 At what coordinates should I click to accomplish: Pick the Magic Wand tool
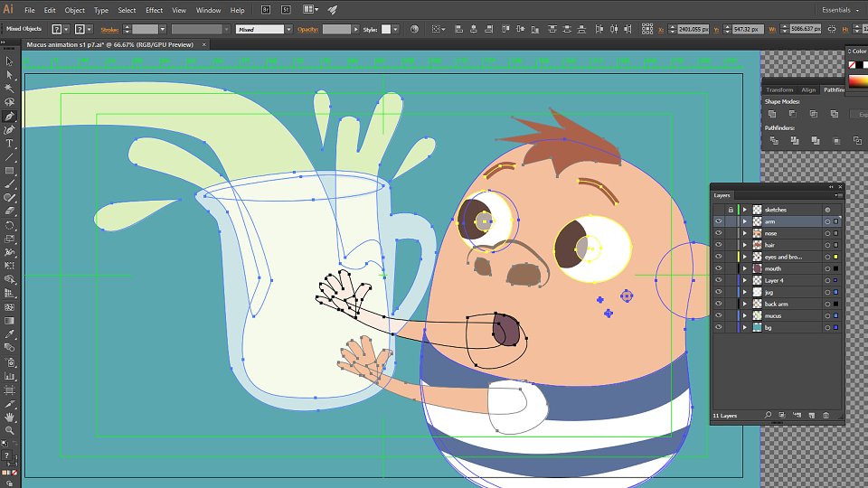(9, 89)
